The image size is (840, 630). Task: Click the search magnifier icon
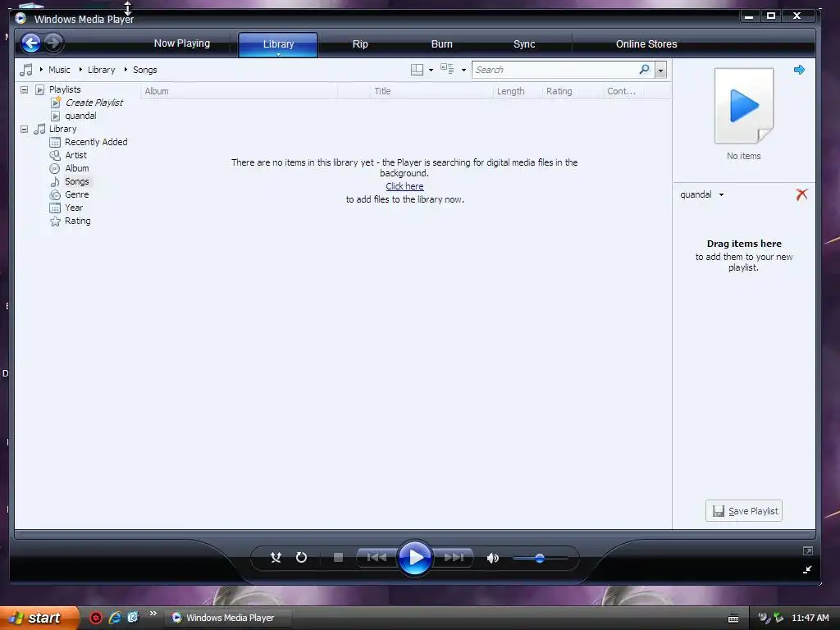(x=645, y=69)
